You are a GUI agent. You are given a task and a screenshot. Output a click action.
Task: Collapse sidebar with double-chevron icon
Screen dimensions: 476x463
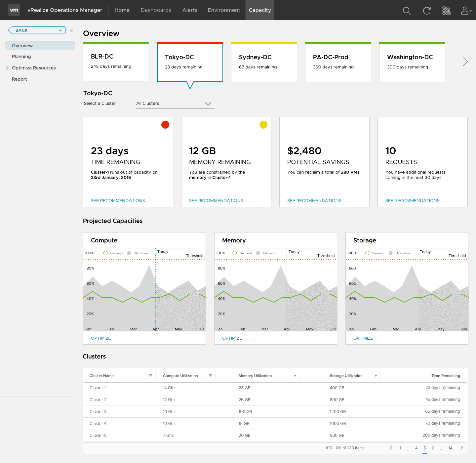(71, 30)
